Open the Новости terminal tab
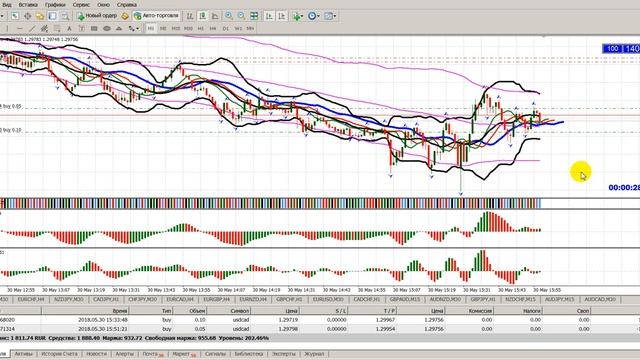This screenshot has height=360, width=640. click(96, 354)
